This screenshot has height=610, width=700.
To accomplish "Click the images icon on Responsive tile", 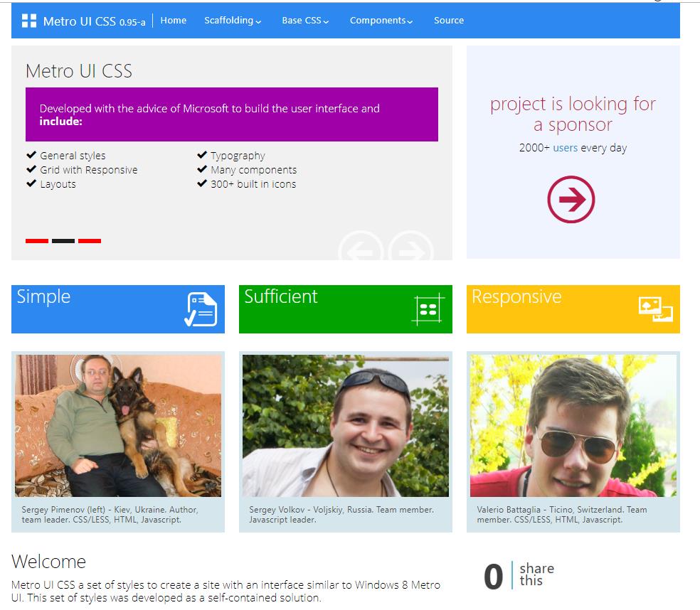I will pyautogui.click(x=656, y=309).
